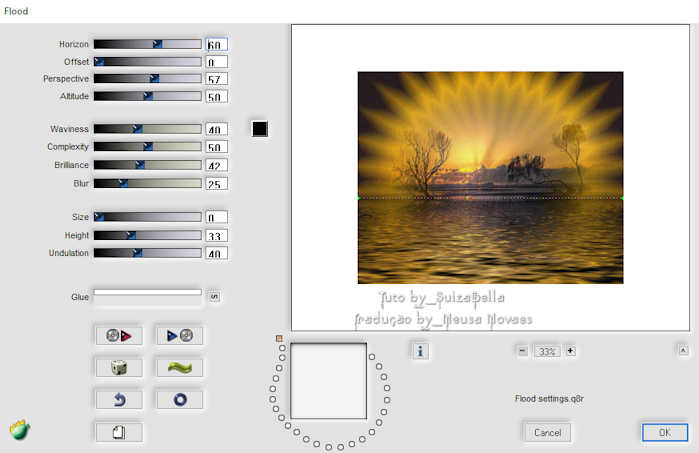Click the orange square marker above ripple pad
Screen dimensions: 699x453
click(x=279, y=338)
